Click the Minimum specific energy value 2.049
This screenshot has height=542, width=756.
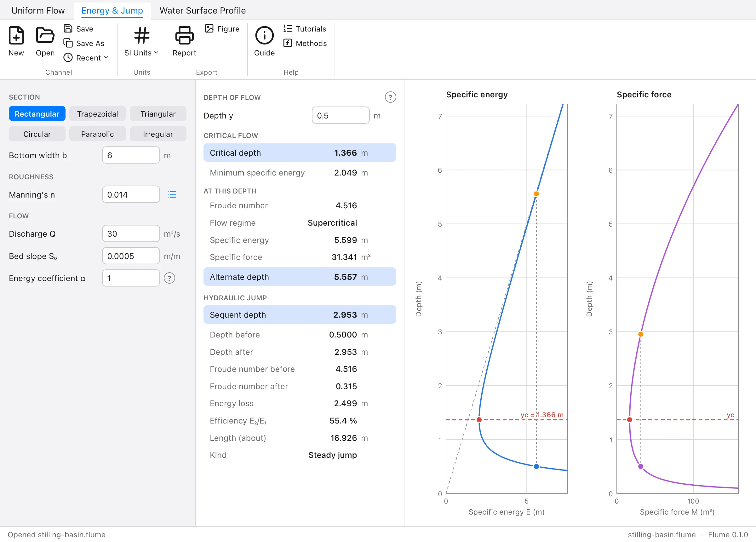[345, 173]
